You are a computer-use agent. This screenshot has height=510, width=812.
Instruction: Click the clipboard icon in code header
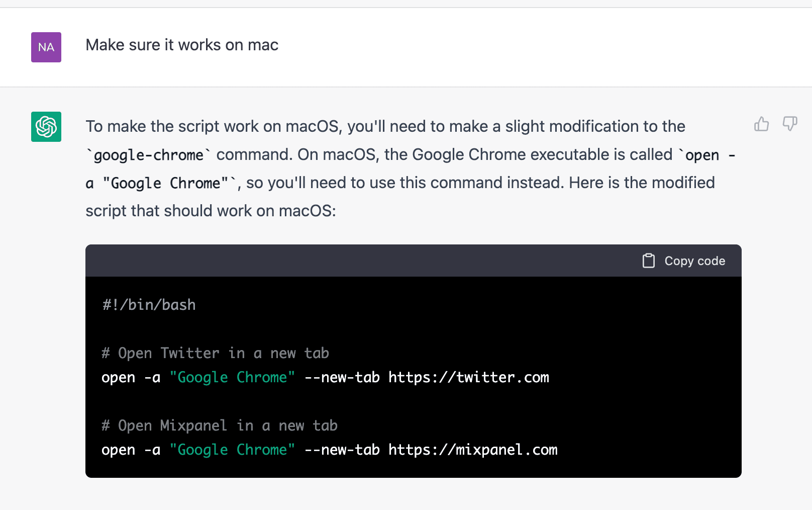click(x=648, y=261)
